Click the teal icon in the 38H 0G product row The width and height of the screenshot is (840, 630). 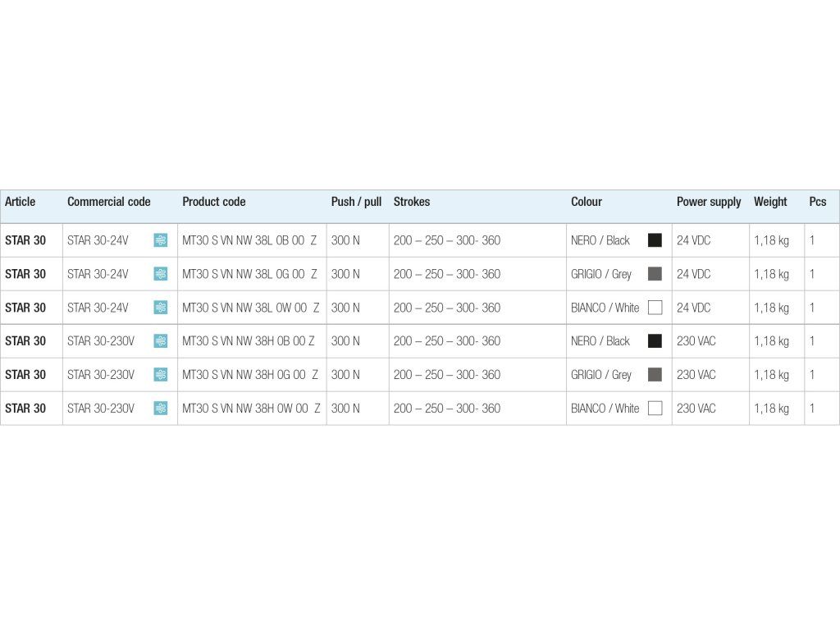point(161,375)
